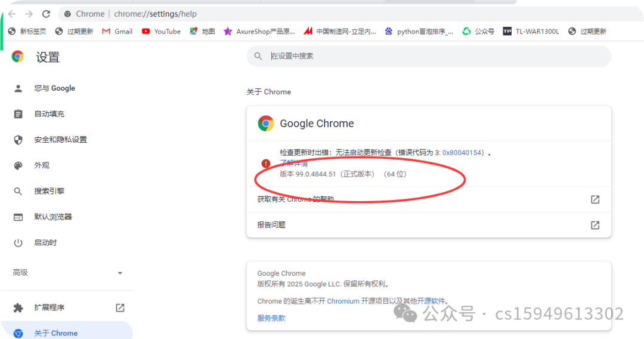644x339 pixels.
Task: Open the 公众号 bookmark
Action: click(478, 31)
